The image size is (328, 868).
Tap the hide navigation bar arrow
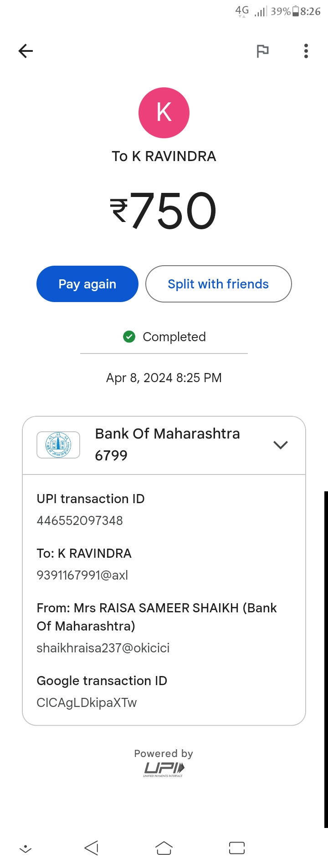point(26,848)
